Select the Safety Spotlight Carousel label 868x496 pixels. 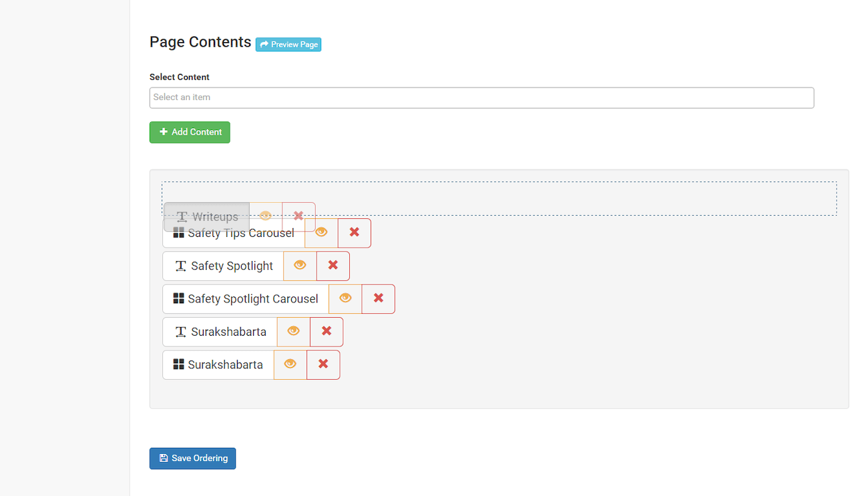tap(252, 298)
